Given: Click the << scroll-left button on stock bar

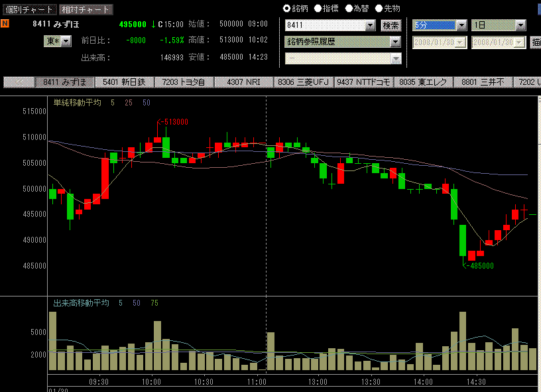Looking at the screenshot, I should click(x=19, y=82).
